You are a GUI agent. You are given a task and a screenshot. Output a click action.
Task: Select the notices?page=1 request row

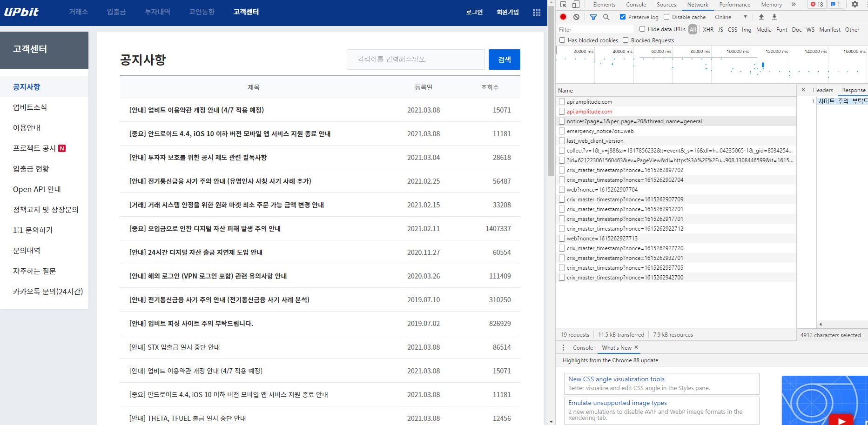677,121
